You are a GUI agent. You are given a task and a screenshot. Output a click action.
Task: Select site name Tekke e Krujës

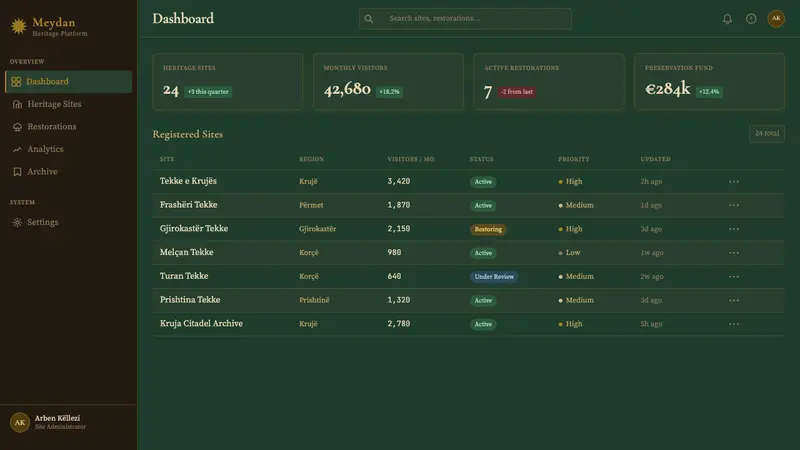point(188,181)
